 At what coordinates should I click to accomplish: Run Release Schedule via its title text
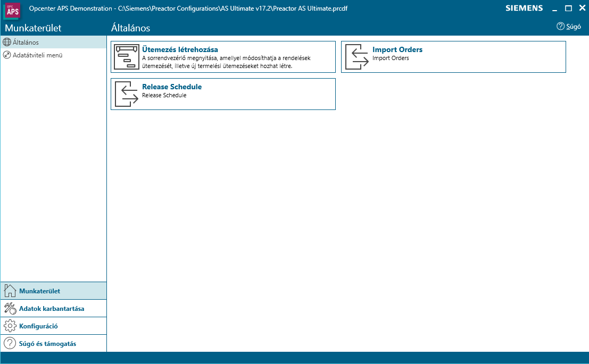[x=172, y=87]
